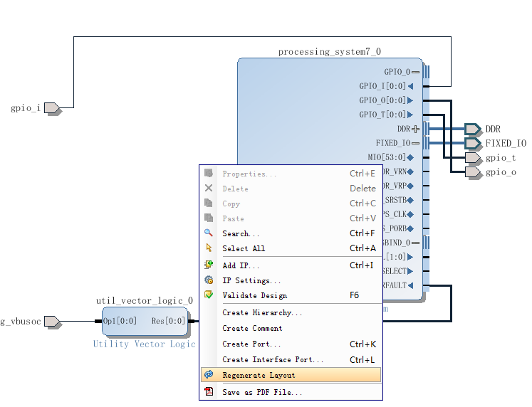The height and width of the screenshot is (407, 532).
Task: Click the Copy pages icon in context menu
Action: click(209, 203)
